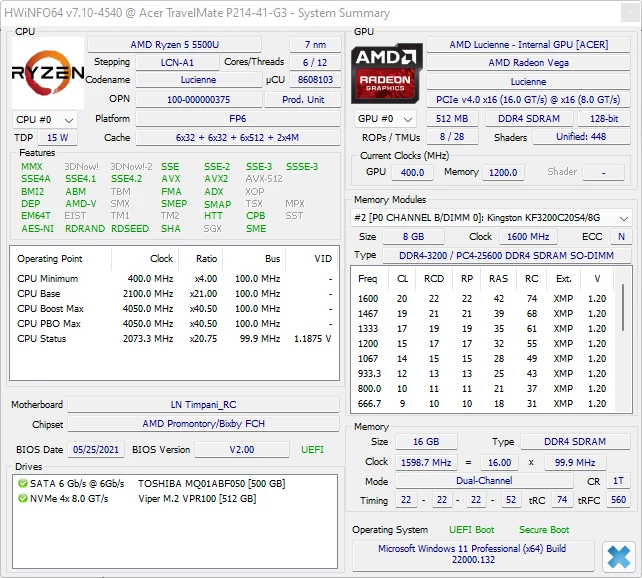
Task: Click the LN Timpani_RC motherboard field
Action: 203,404
